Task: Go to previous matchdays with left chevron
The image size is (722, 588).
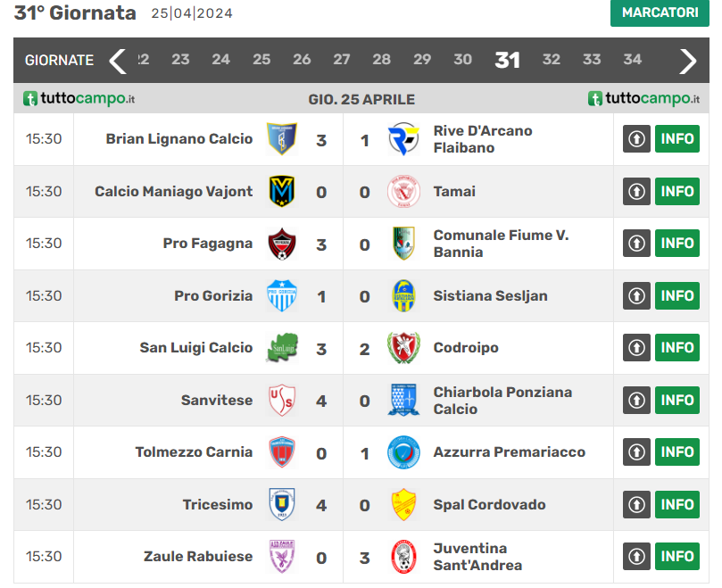Action: click(x=118, y=61)
